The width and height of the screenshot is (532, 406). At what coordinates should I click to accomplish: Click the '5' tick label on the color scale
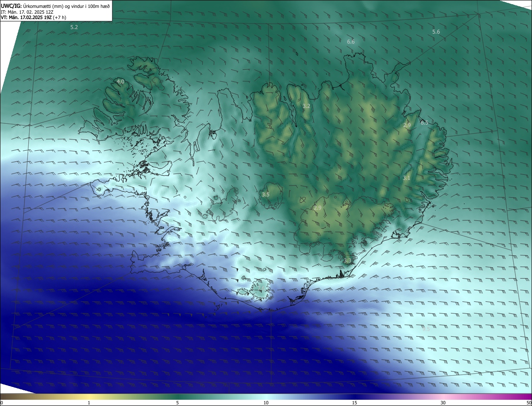point(177,403)
